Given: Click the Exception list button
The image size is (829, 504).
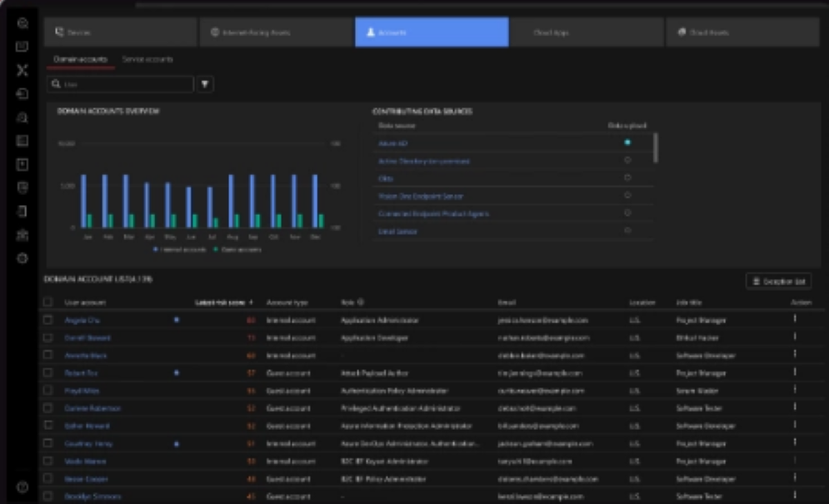Looking at the screenshot, I should 778,282.
